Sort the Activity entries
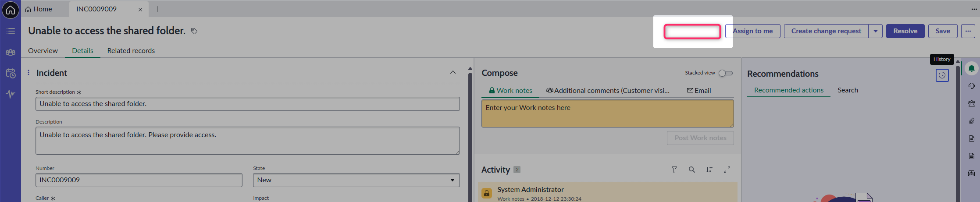This screenshot has height=202, width=980. (x=709, y=170)
